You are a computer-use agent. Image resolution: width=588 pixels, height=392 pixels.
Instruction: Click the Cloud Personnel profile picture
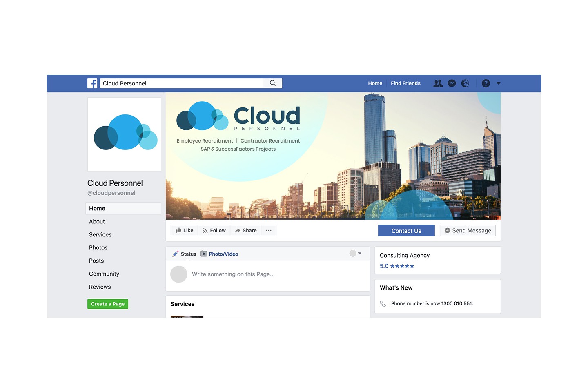pyautogui.click(x=125, y=134)
